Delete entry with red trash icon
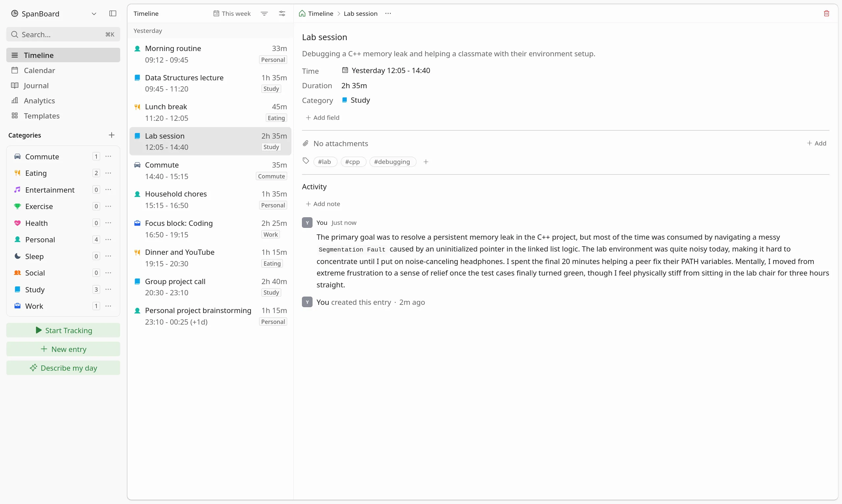Viewport: 842px width, 504px height. pos(827,13)
